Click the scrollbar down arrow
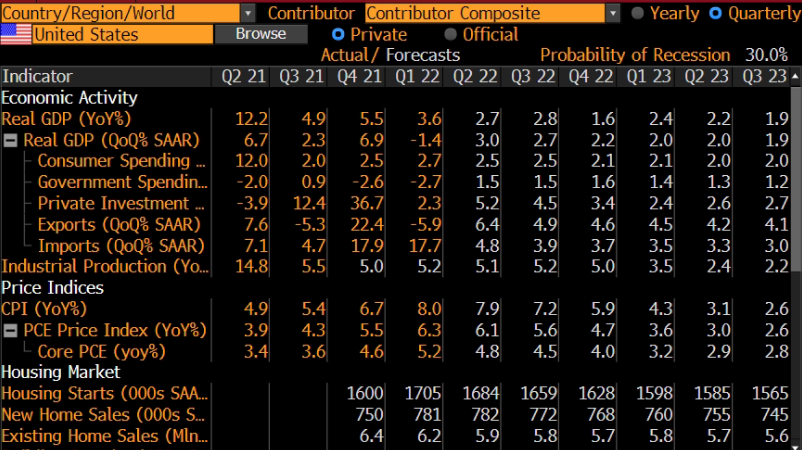The width and height of the screenshot is (802, 450). click(x=795, y=446)
